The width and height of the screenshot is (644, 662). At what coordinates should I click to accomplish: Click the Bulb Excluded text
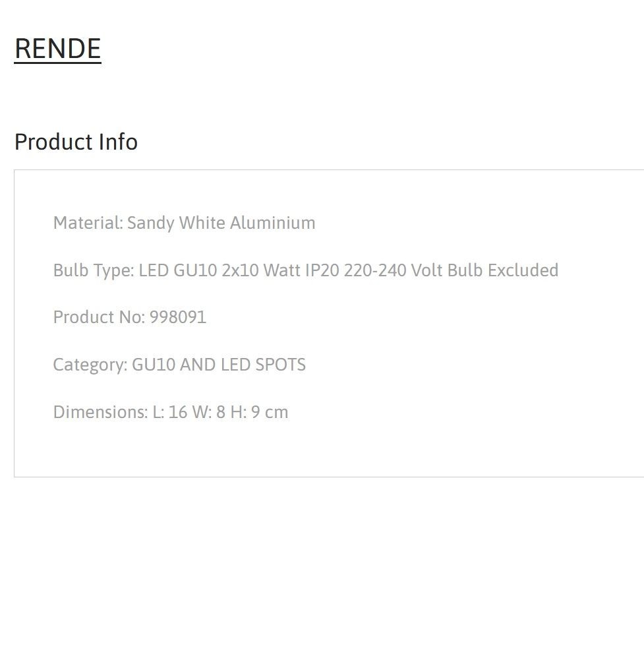503,270
